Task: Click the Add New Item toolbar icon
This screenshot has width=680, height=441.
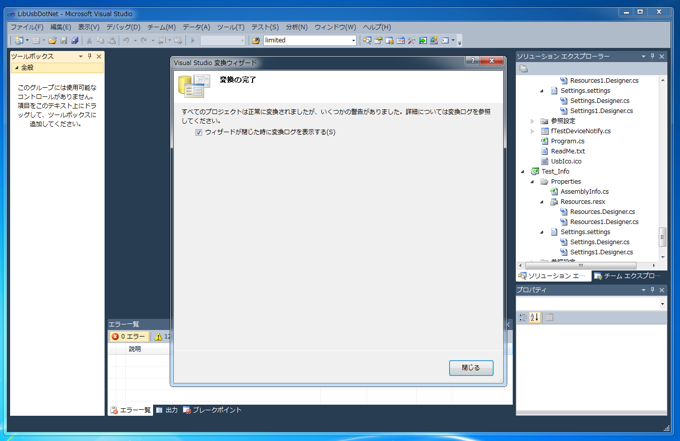Action: click(36, 40)
